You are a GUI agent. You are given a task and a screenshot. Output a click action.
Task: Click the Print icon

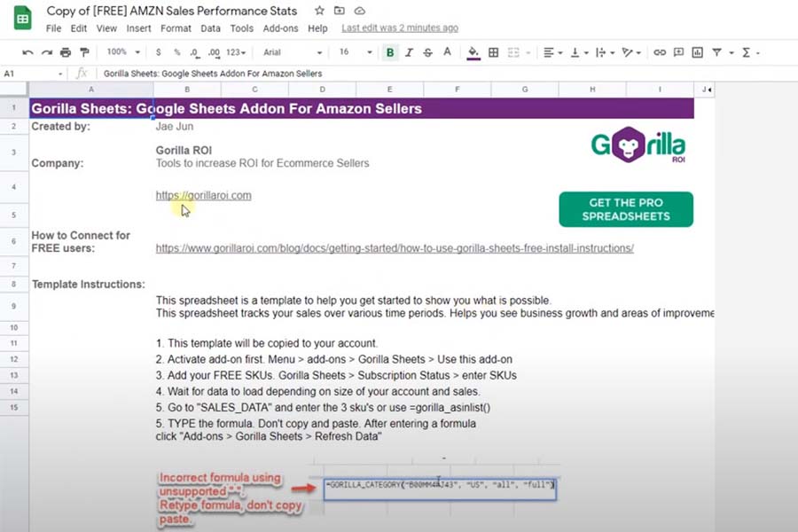[x=66, y=52]
